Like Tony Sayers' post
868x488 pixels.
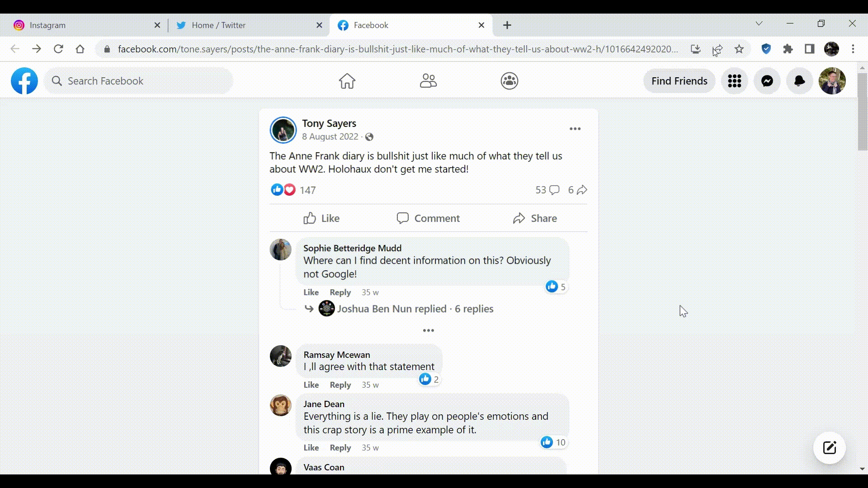[321, 218]
